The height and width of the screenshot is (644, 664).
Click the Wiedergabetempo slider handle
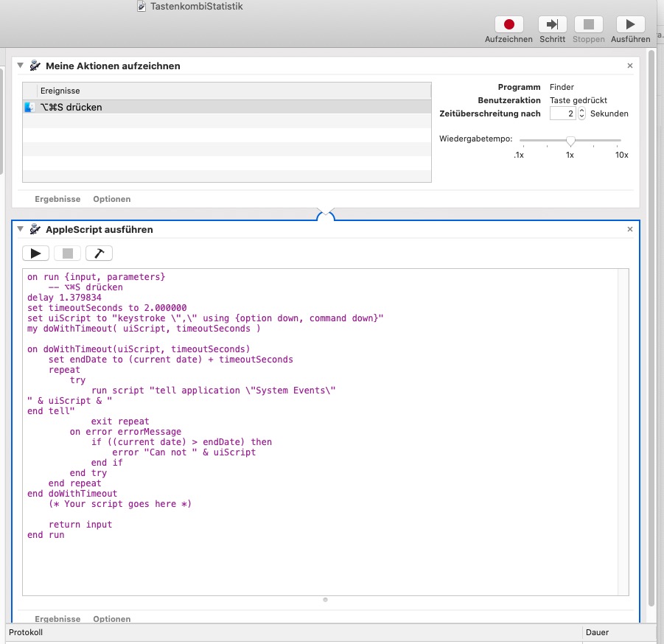570,141
